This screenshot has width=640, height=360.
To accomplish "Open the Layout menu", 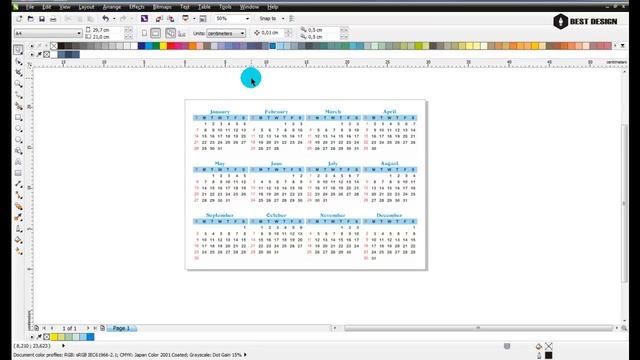I will coord(86,7).
